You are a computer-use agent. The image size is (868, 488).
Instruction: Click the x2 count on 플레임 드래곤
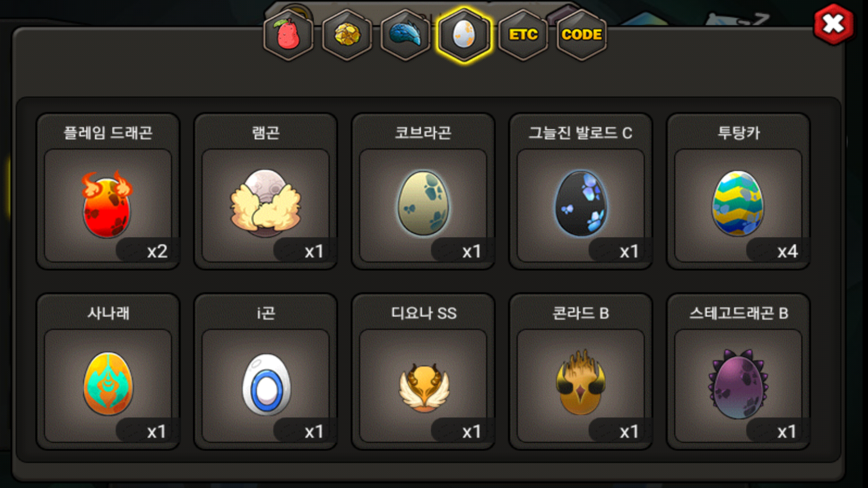click(x=157, y=251)
